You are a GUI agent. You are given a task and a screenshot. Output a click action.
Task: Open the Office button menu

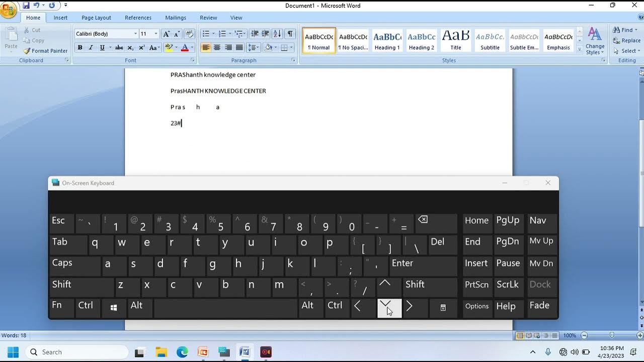[x=8, y=9]
